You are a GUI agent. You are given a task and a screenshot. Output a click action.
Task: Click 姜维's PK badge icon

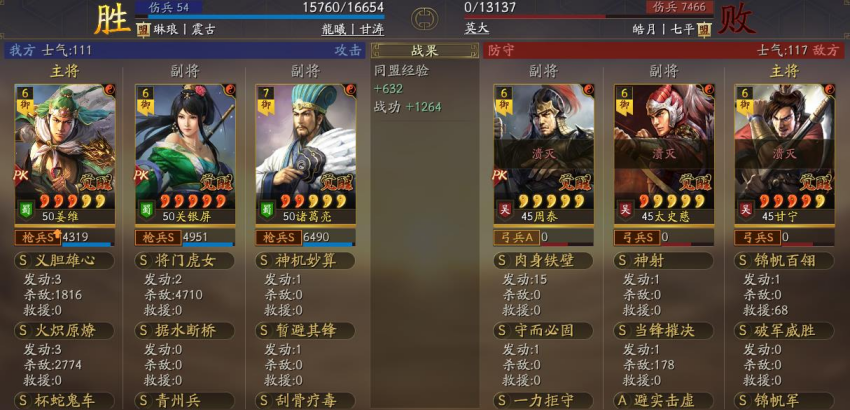(x=22, y=175)
